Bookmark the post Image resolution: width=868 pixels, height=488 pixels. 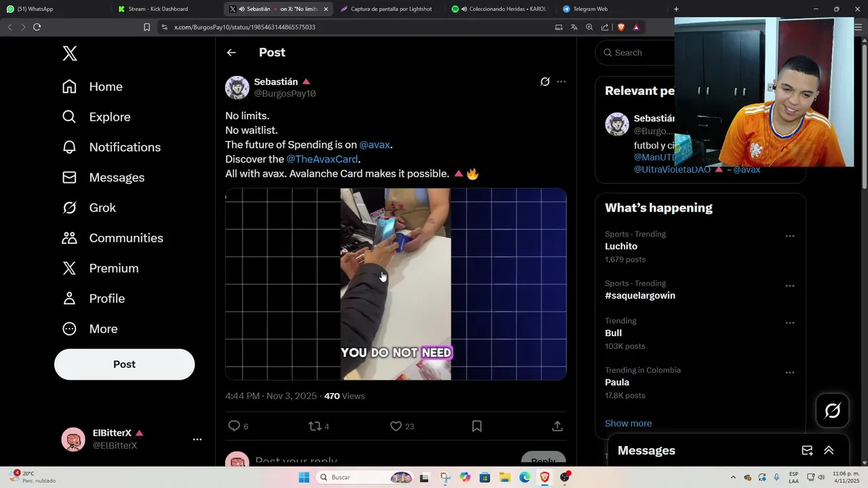coord(477,426)
